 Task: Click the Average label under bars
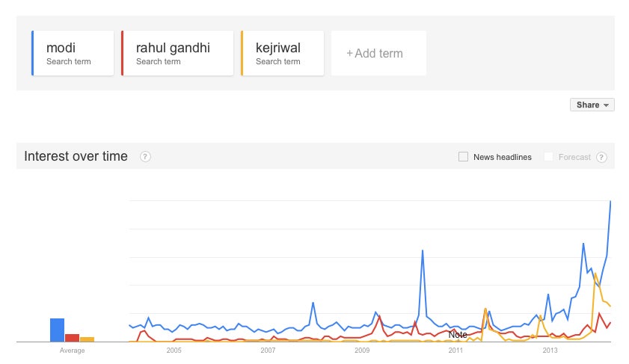coord(73,351)
